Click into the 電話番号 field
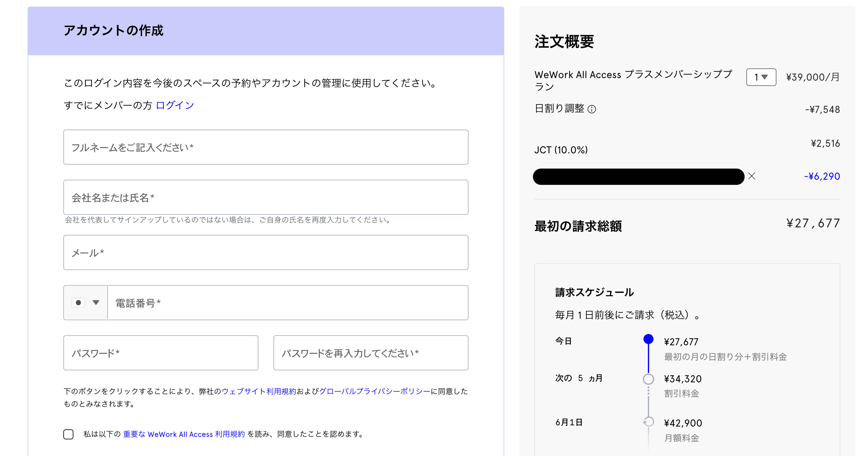The width and height of the screenshot is (868, 456). pyautogui.click(x=288, y=303)
